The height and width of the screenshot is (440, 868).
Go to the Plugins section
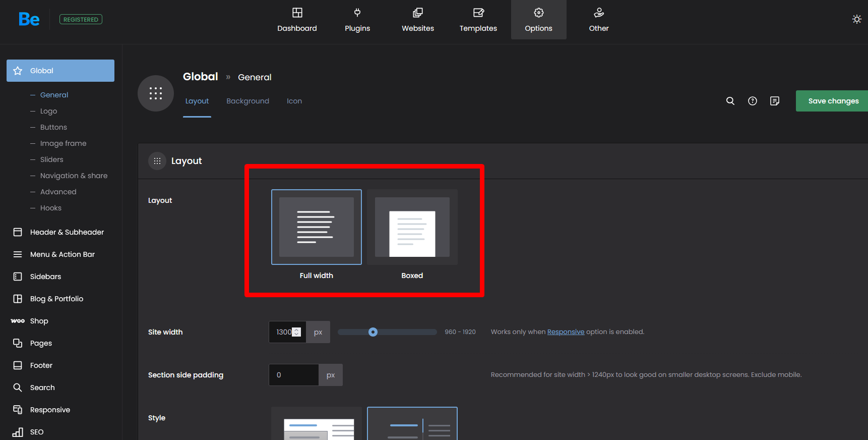[x=357, y=20]
